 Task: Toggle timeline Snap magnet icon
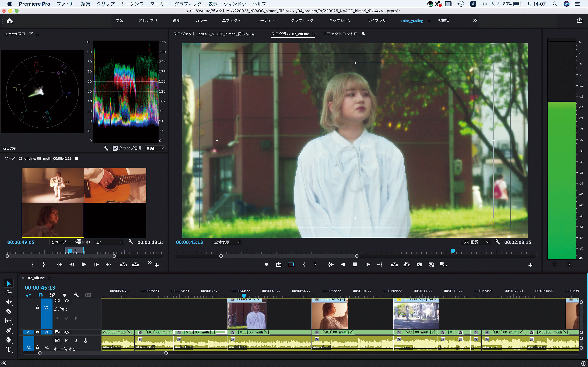[x=41, y=295]
